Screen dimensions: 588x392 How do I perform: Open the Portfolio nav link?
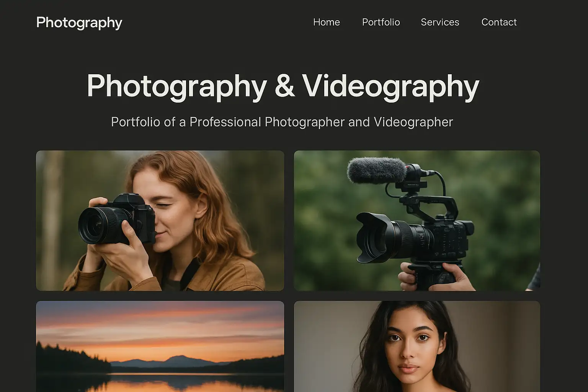(x=381, y=22)
